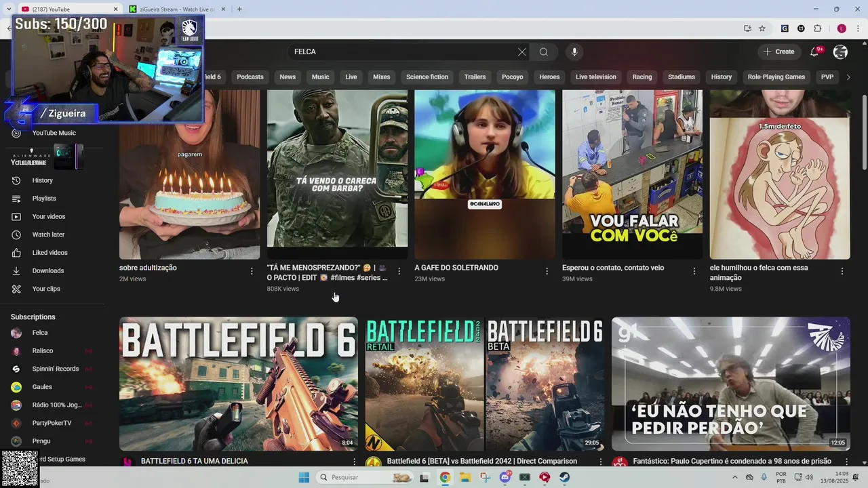Open the Windows Start menu
868x488 pixels.
(304, 477)
